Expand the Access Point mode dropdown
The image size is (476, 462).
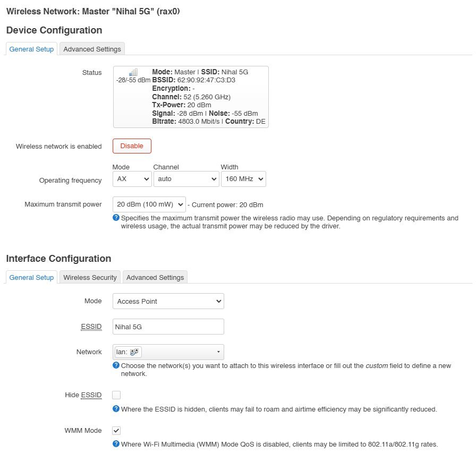click(168, 301)
